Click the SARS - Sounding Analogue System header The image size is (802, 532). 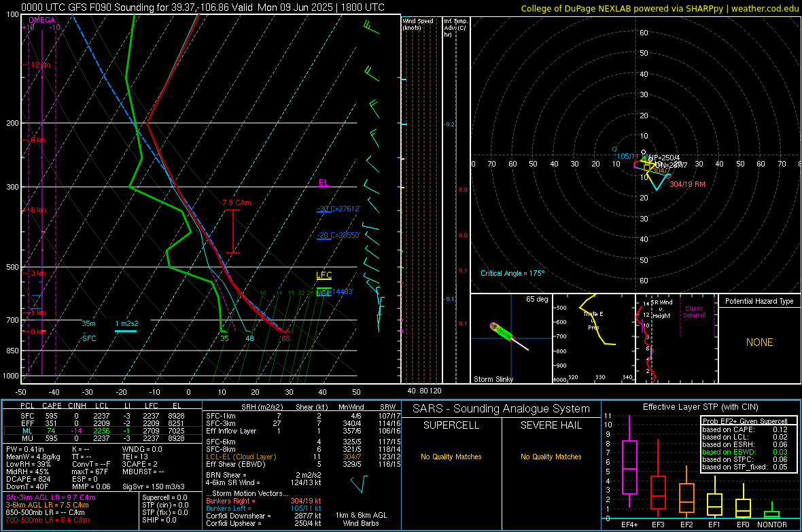(502, 409)
